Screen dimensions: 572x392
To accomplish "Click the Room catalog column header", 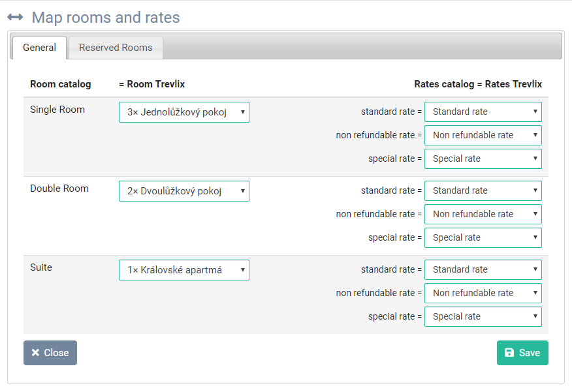I will 61,84.
